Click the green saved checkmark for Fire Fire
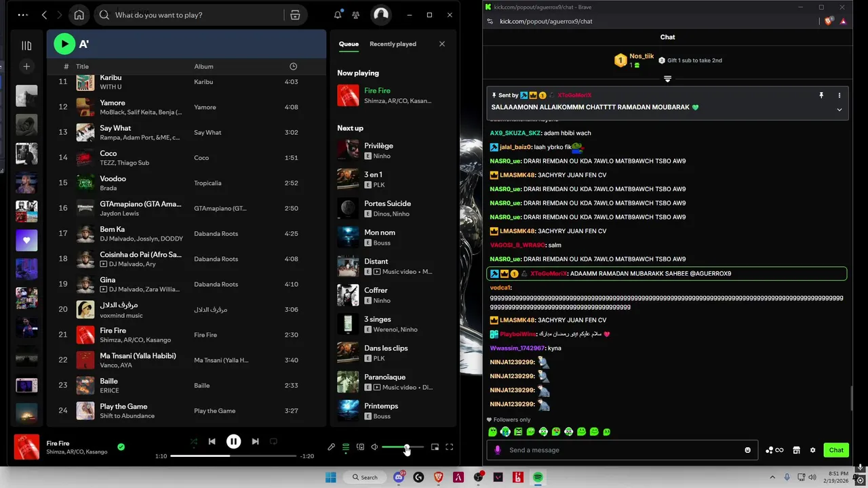Image resolution: width=868 pixels, height=488 pixels. (121, 447)
